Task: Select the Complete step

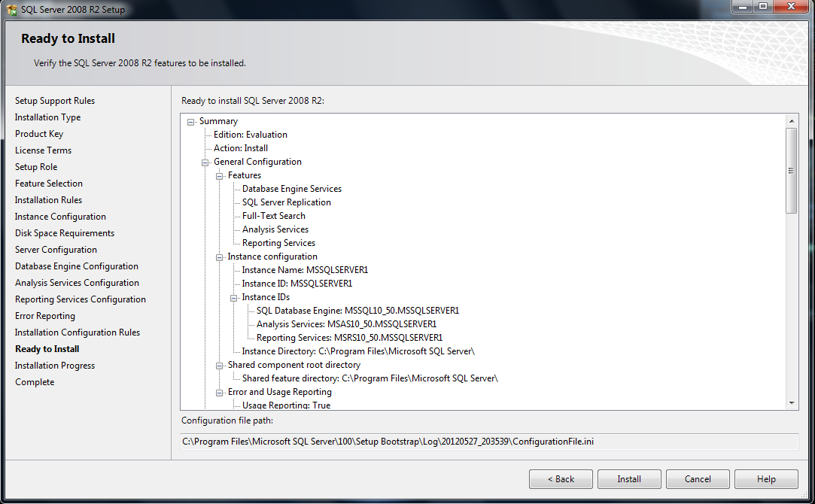Action: click(35, 382)
